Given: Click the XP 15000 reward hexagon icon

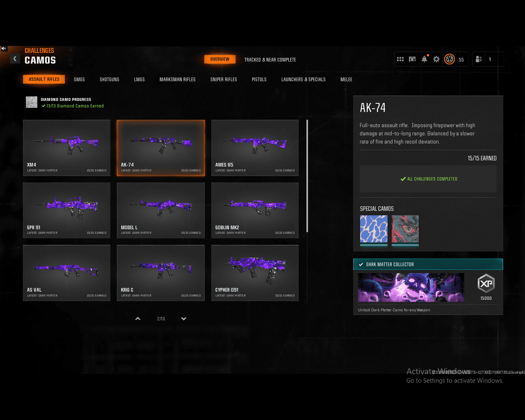Looking at the screenshot, I should tap(486, 283).
